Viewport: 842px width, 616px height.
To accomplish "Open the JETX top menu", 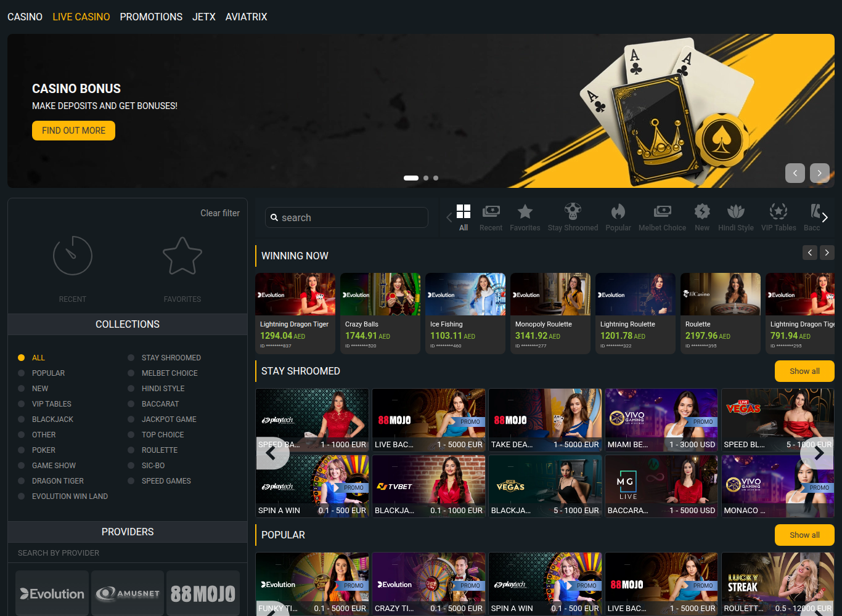I will click(204, 17).
